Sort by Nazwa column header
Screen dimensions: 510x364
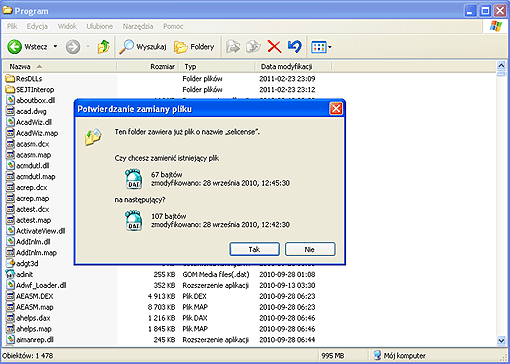coord(60,67)
